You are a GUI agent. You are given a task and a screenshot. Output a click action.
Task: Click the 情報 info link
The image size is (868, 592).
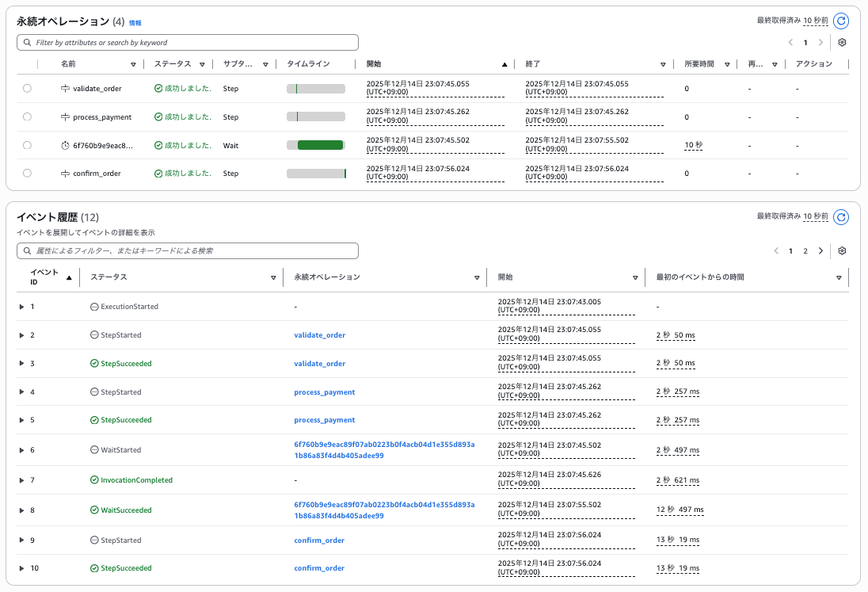coord(135,24)
